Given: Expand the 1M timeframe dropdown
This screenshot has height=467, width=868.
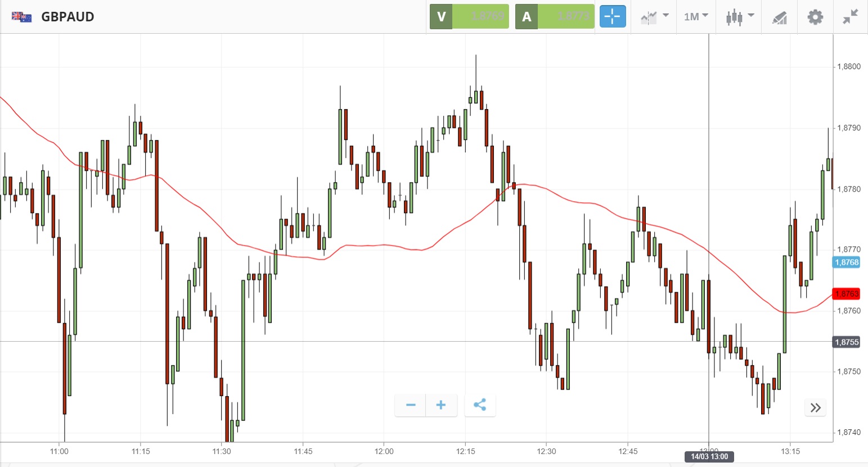Looking at the screenshot, I should tap(696, 17).
